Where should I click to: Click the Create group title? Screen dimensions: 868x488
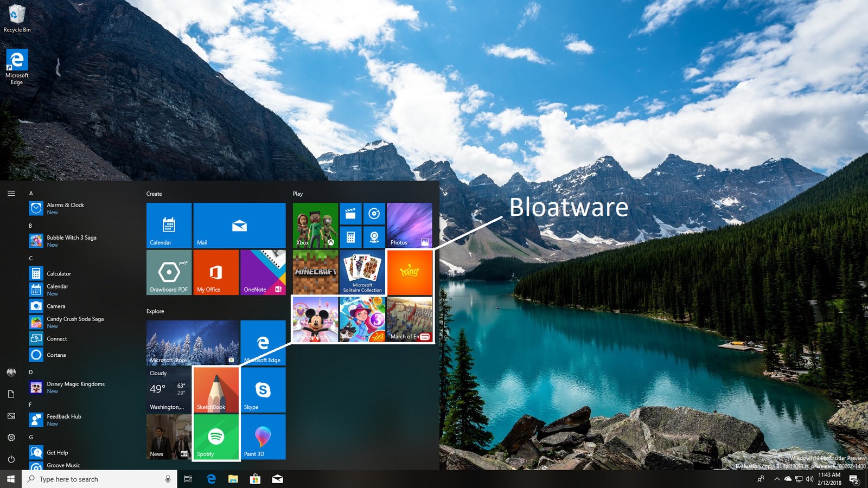pos(154,194)
